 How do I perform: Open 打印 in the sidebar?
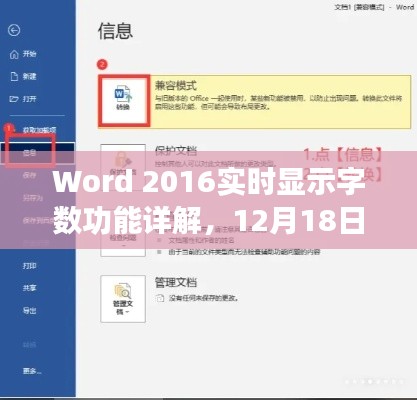coord(29,266)
